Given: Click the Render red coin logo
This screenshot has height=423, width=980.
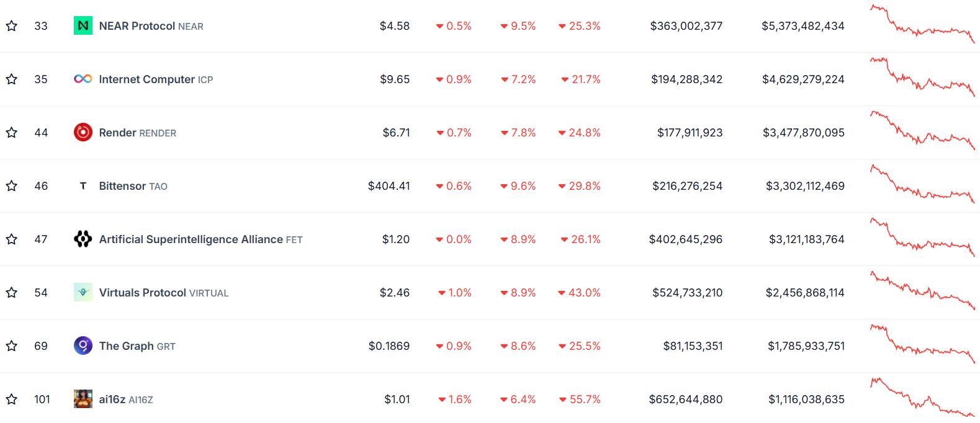Looking at the screenshot, I should [x=83, y=133].
